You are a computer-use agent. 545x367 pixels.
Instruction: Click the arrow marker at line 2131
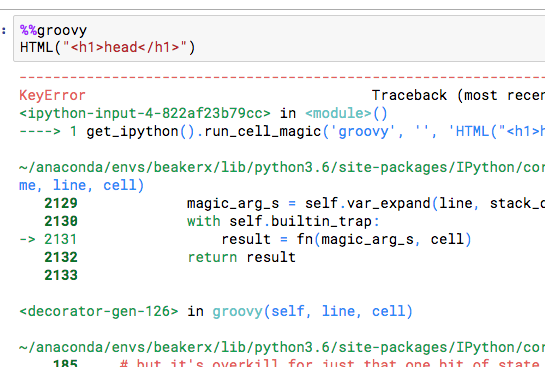pyautogui.click(x=27, y=239)
